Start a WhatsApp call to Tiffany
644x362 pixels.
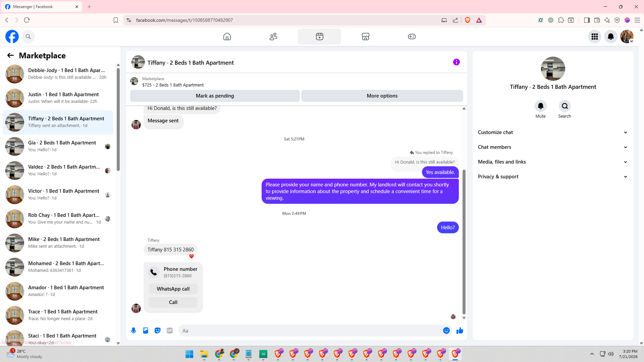click(173, 289)
